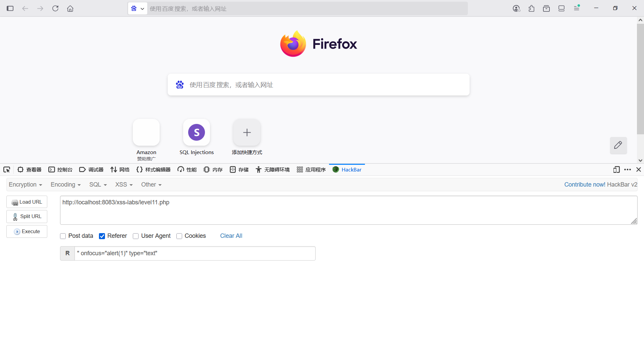Screen dimensions: 644x345
Task: Switch to the 应用程序 (Application) tab
Action: tap(311, 170)
